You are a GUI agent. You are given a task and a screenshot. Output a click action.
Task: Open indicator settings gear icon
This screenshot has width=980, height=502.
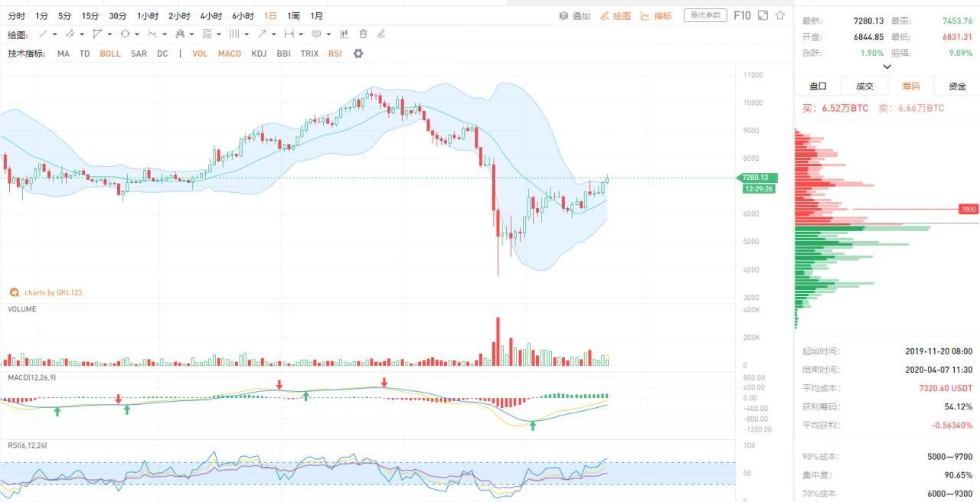tap(358, 54)
